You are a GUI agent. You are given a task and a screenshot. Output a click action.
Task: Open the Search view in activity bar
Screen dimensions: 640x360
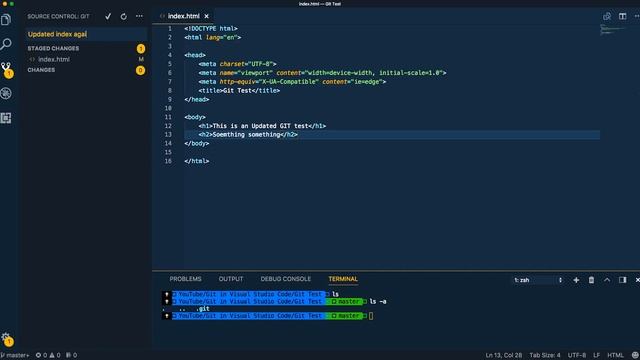pyautogui.click(x=6, y=44)
